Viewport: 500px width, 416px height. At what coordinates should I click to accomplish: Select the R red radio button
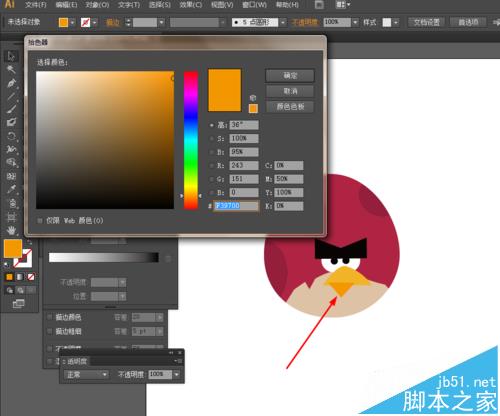pos(212,165)
